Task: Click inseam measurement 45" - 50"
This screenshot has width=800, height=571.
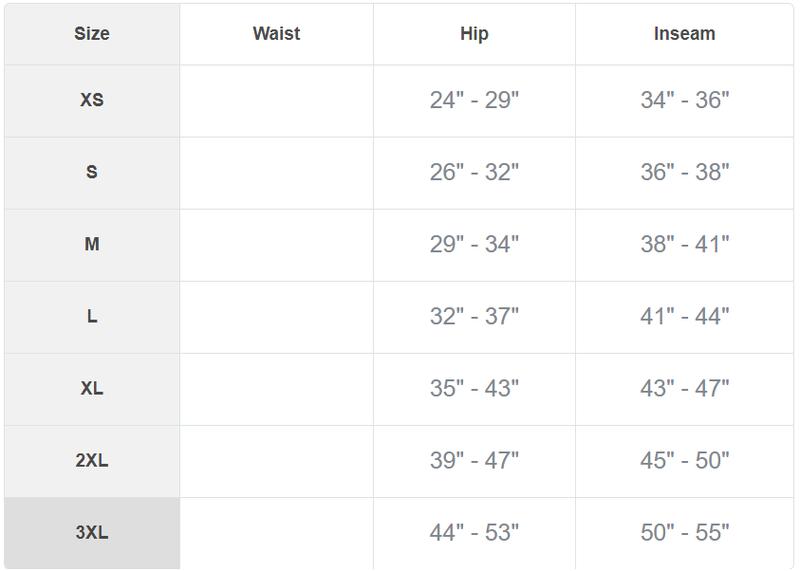Action: tap(684, 460)
